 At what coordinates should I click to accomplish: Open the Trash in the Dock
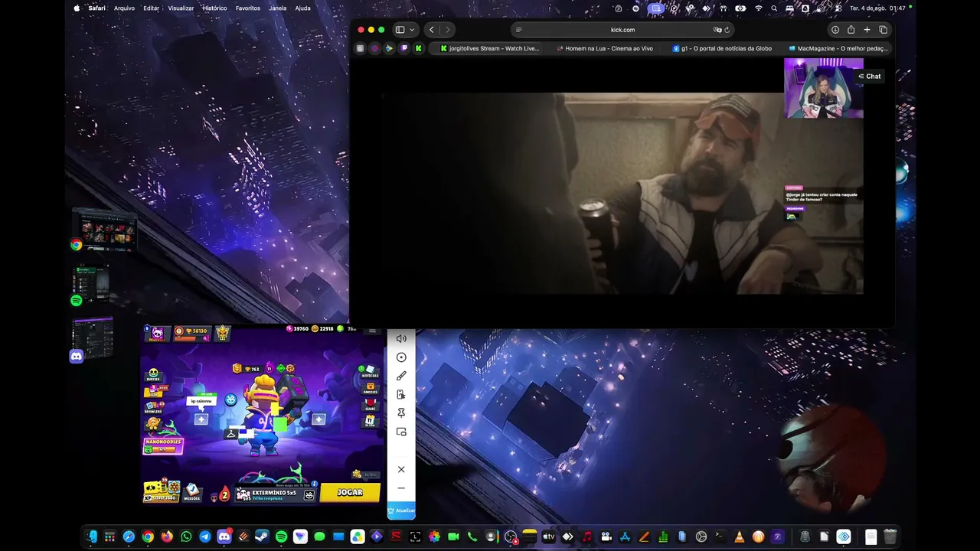pos(890,537)
